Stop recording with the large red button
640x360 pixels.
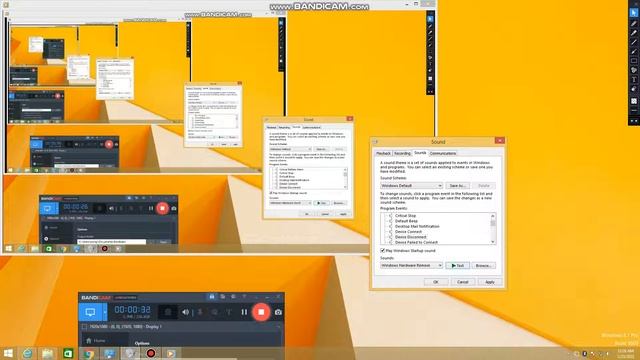(x=261, y=312)
